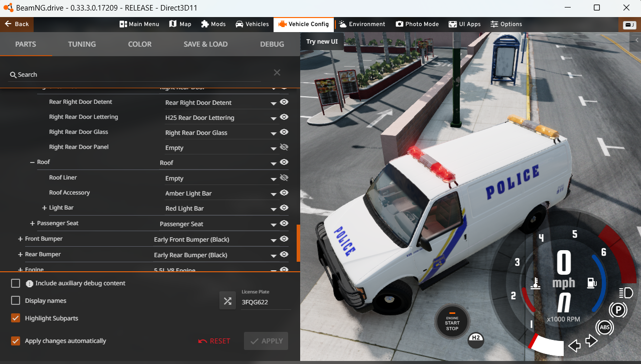Viewport: 641px width, 364px height.
Task: Select the Vehicle Config menu item
Action: click(x=304, y=24)
